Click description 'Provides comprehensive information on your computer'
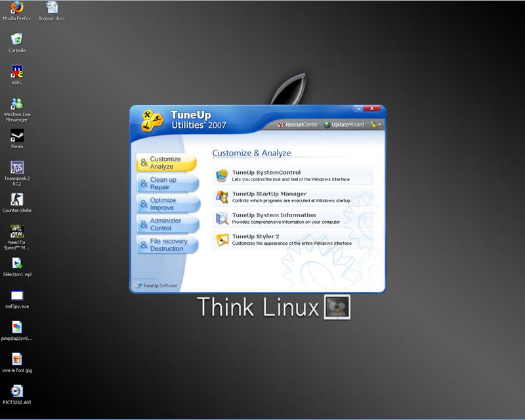Screen dimensions: 525x420 coord(286,222)
